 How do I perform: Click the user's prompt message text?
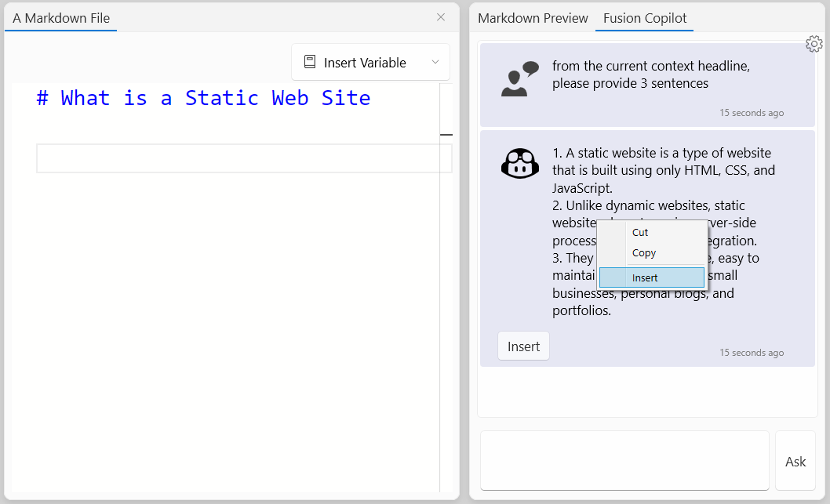click(x=650, y=74)
